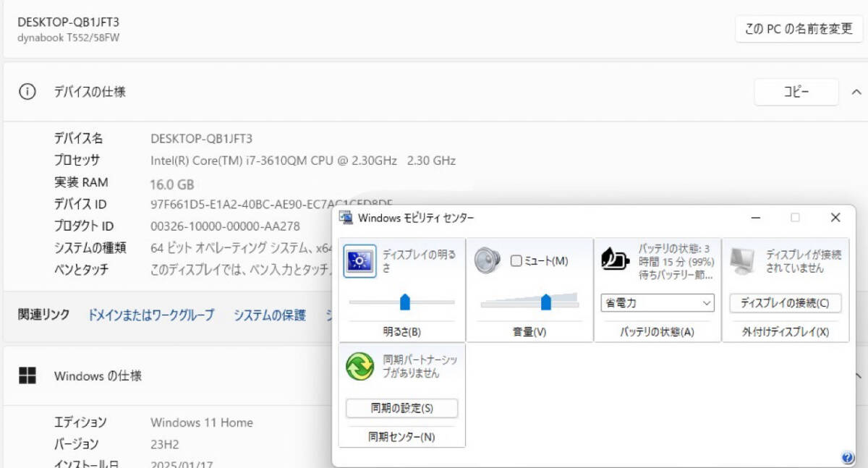Click the 外付けディスプレイ(X) label
This screenshot has width=868, height=468.
(x=786, y=332)
